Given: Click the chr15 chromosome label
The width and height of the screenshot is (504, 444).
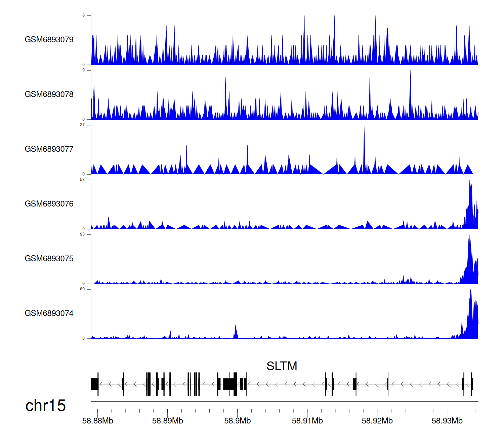Looking at the screenshot, I should 45,406.
